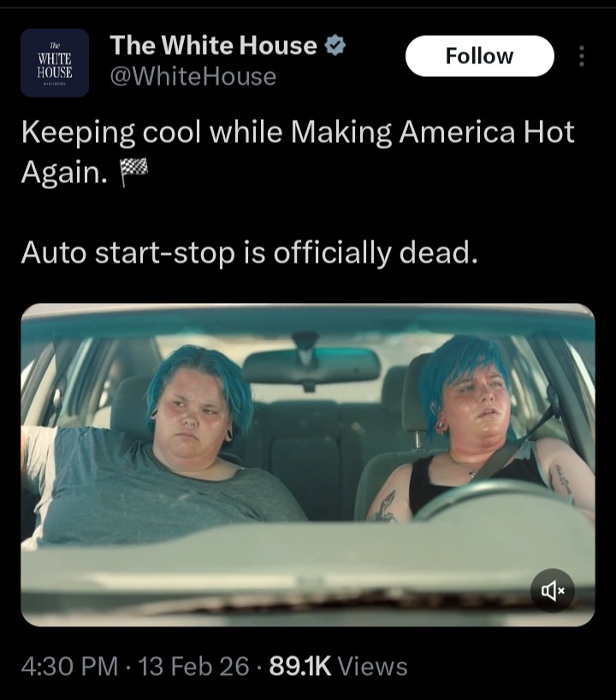
Task: Click the word 'Again.' in the tweet
Action: coord(64,173)
